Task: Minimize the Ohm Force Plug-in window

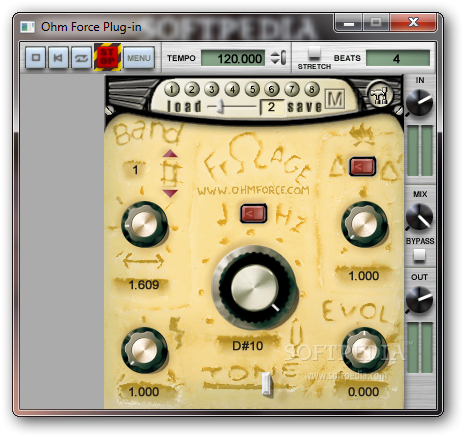Action: click(x=349, y=23)
